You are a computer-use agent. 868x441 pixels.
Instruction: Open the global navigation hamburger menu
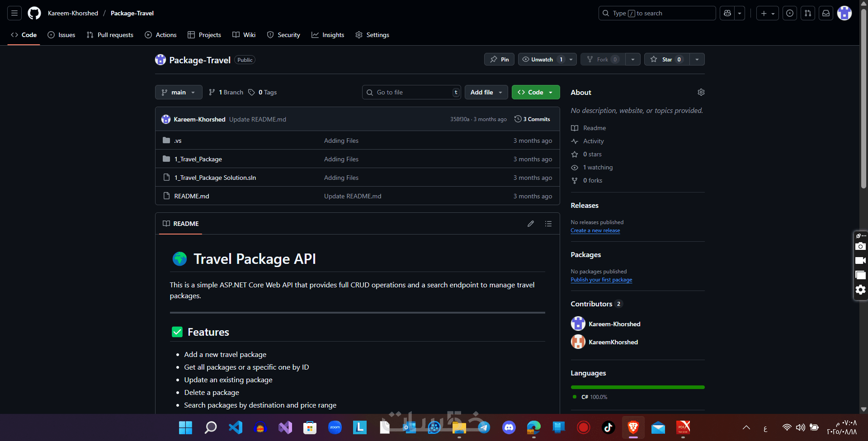(14, 13)
